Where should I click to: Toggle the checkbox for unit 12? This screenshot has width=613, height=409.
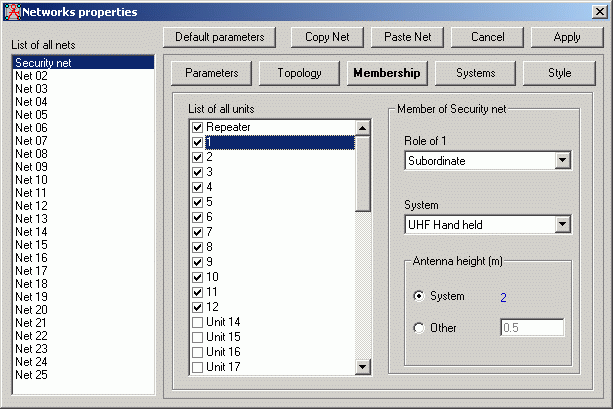[197, 306]
